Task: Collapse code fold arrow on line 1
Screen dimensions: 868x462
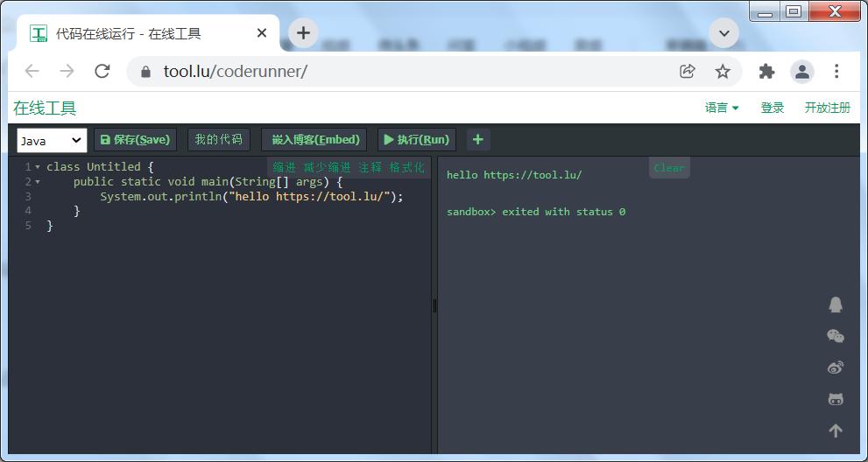Action: 37,166
